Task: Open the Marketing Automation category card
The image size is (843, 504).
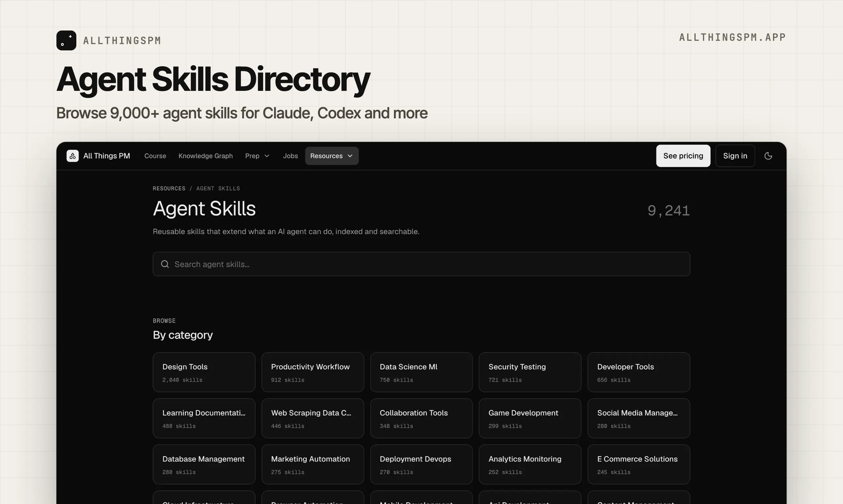Action: click(x=313, y=465)
